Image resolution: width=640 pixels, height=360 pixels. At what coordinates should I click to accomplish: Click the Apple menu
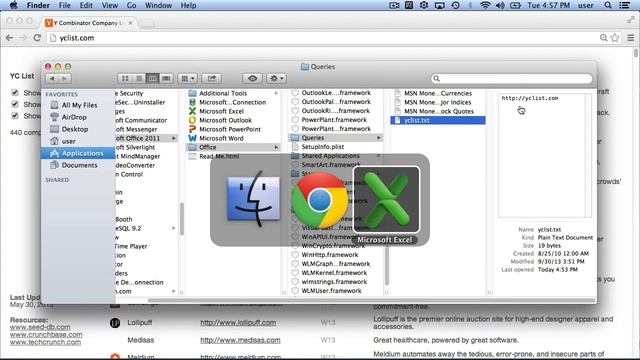(x=13, y=5)
